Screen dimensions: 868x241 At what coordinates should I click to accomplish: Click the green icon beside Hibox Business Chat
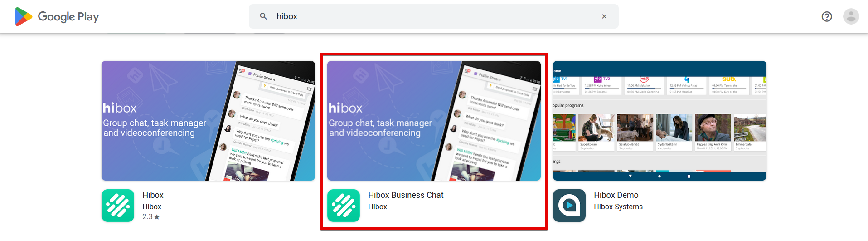(x=344, y=206)
